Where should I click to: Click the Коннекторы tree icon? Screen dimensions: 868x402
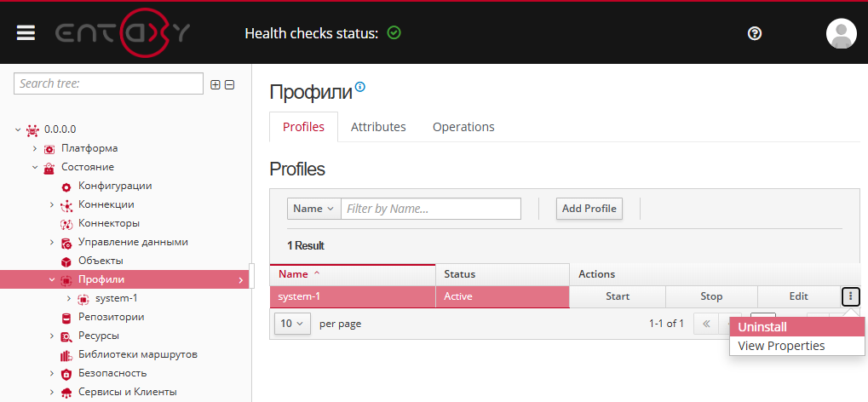(x=66, y=224)
